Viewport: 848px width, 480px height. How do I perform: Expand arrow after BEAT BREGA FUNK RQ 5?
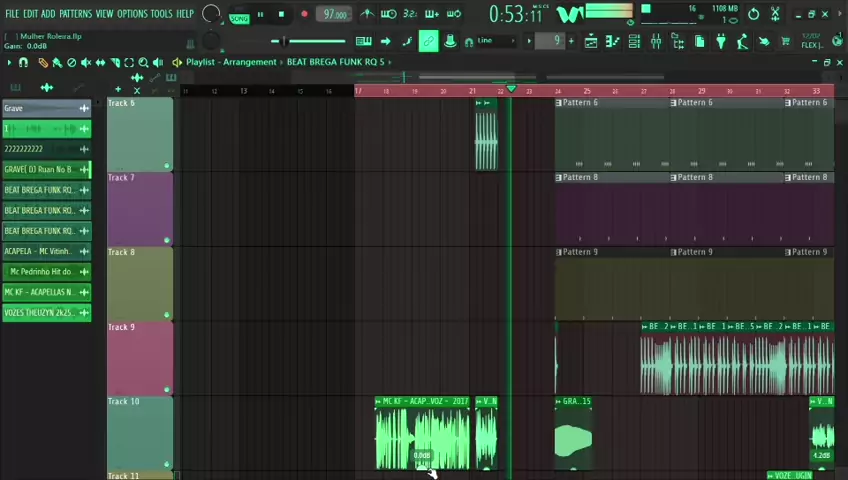(389, 62)
